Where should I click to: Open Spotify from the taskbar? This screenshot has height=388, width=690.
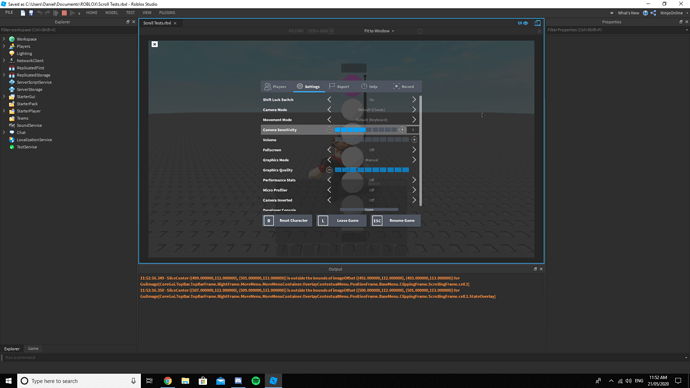point(256,381)
